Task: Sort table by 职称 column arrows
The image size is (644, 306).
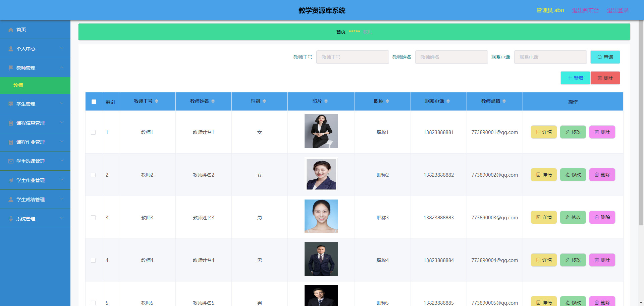Action: (387, 101)
